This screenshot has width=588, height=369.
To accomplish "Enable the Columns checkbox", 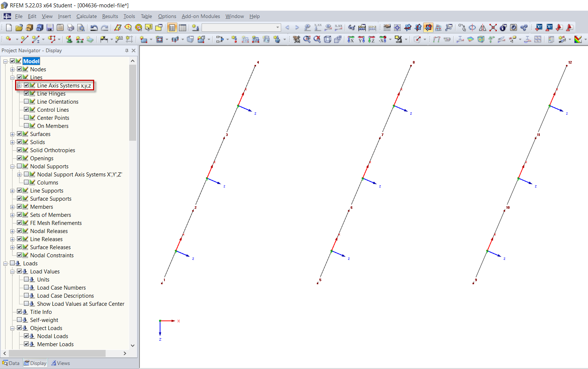I will point(26,182).
